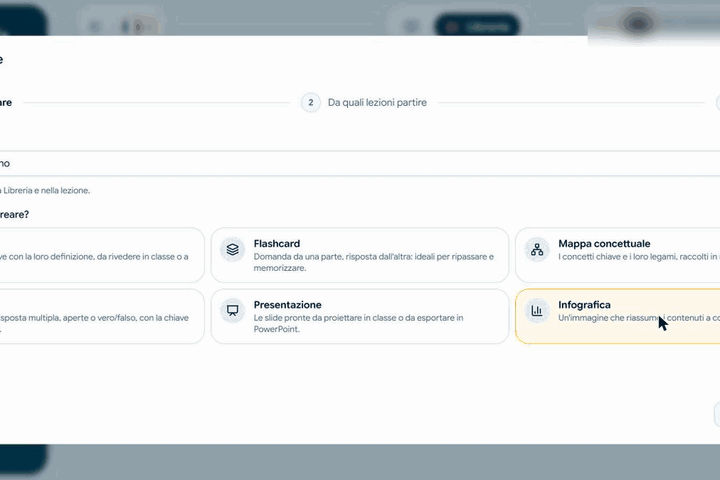Viewport: 720px width, 480px height.
Task: Click the Flashcard stacked layers icon
Action: coord(232,249)
